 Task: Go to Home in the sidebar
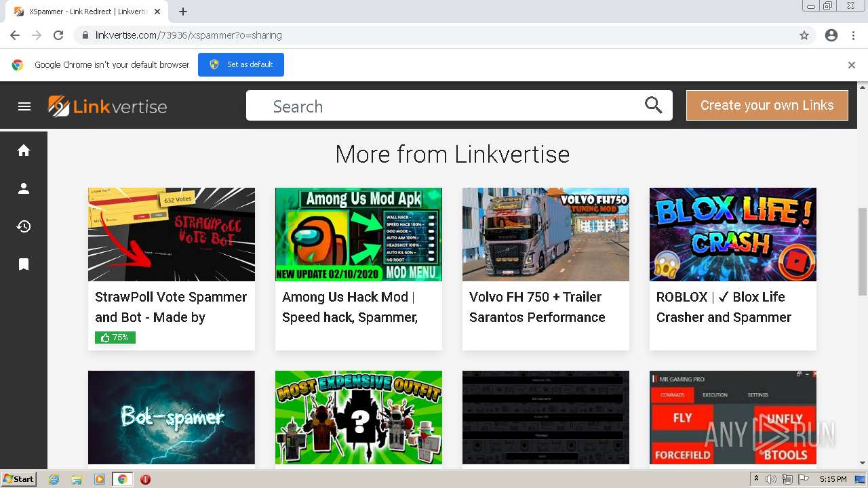[24, 150]
